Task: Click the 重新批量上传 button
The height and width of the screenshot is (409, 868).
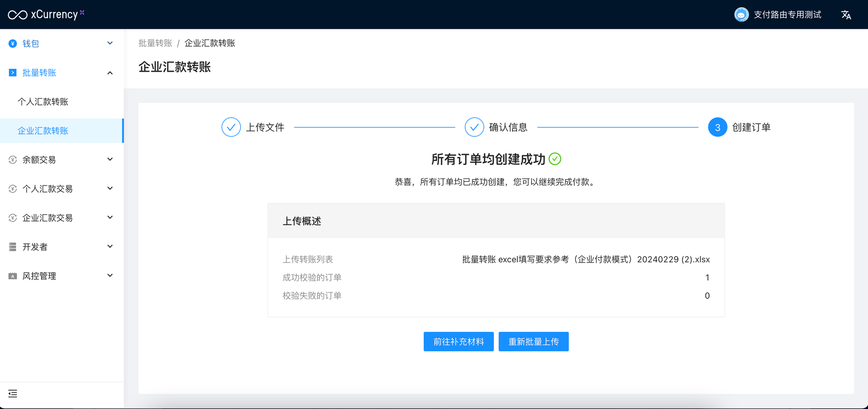Action: coord(533,342)
